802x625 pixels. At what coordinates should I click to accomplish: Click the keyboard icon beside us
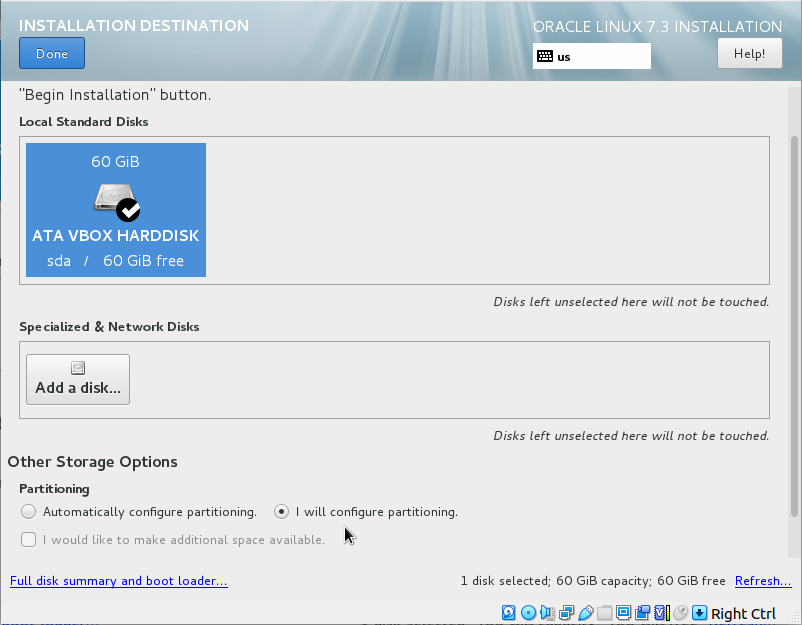545,56
